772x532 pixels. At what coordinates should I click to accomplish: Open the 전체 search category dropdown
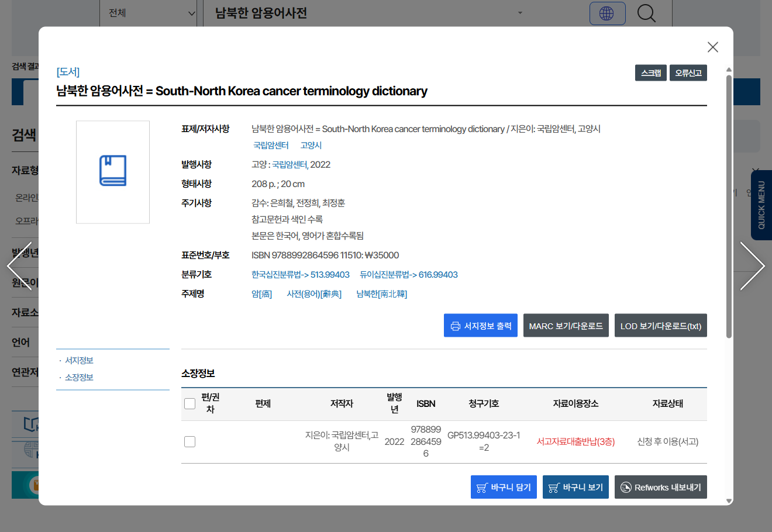pos(151,13)
